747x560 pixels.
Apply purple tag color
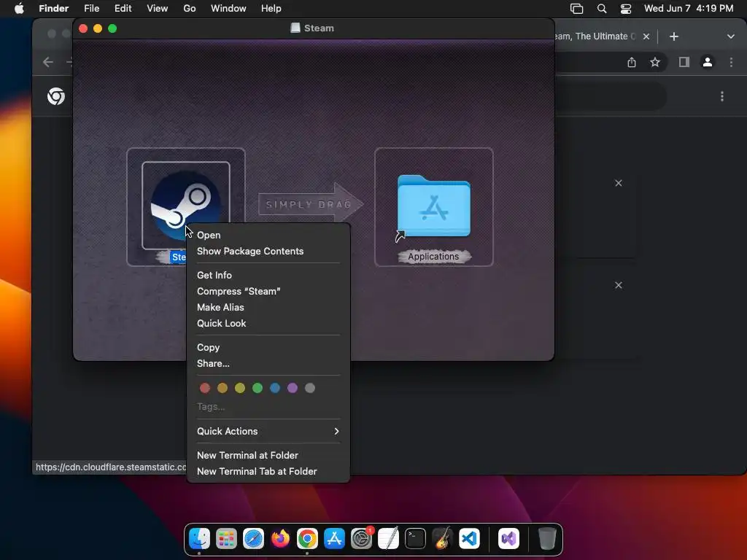coord(293,388)
